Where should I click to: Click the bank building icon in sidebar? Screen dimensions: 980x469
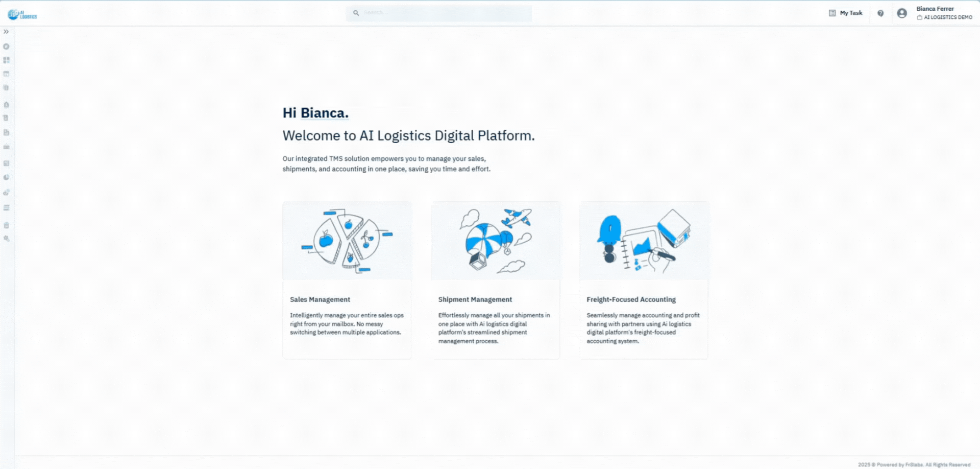click(6, 147)
